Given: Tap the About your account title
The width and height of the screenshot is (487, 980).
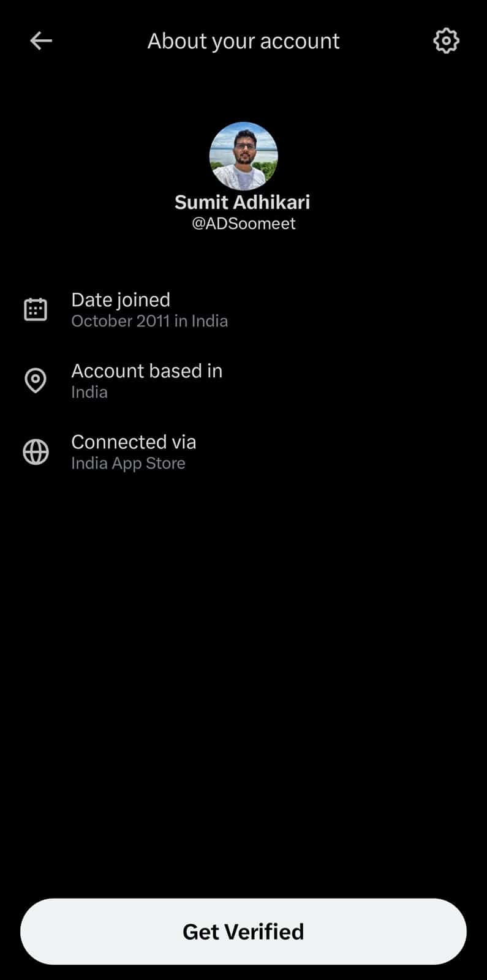Looking at the screenshot, I should [243, 41].
